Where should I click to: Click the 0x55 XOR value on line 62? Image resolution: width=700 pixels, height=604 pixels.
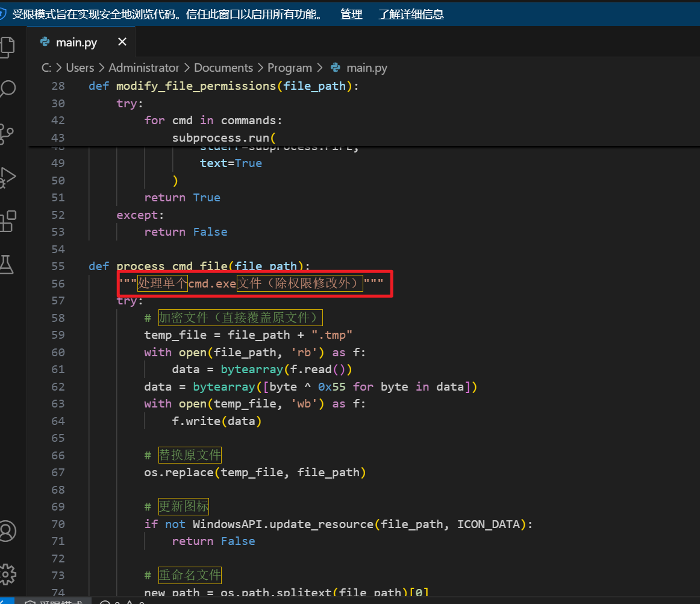(332, 387)
